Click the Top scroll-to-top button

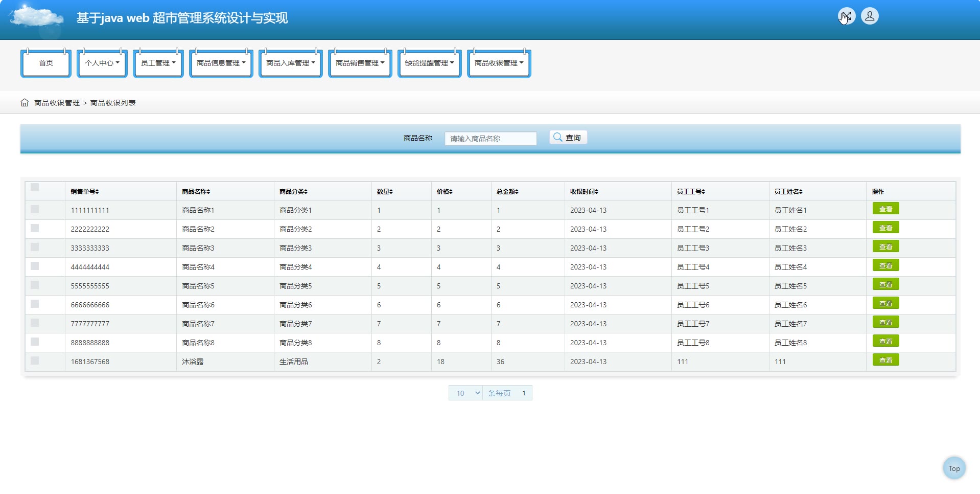(x=953, y=468)
